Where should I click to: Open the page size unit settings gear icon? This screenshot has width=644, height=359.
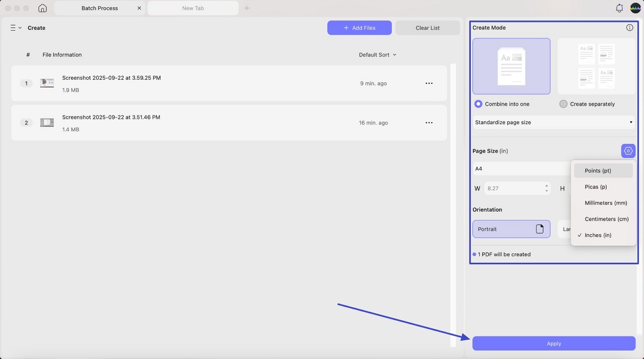tap(628, 150)
